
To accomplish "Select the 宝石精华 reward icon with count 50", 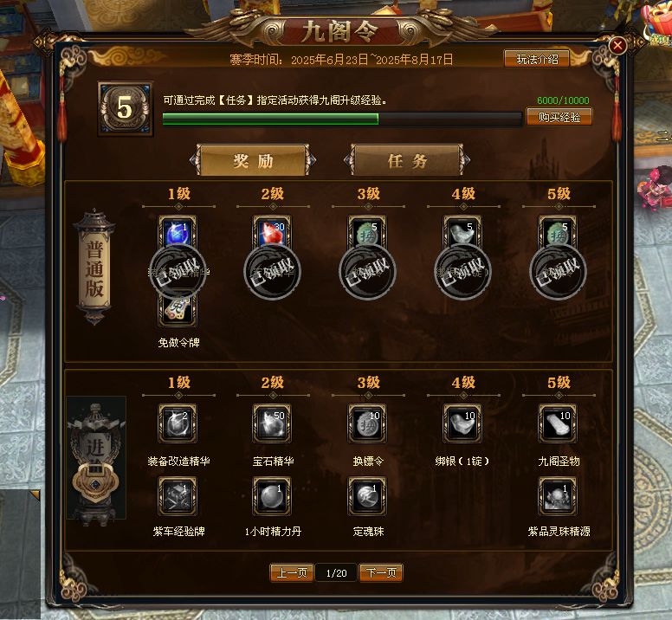I will 272,423.
